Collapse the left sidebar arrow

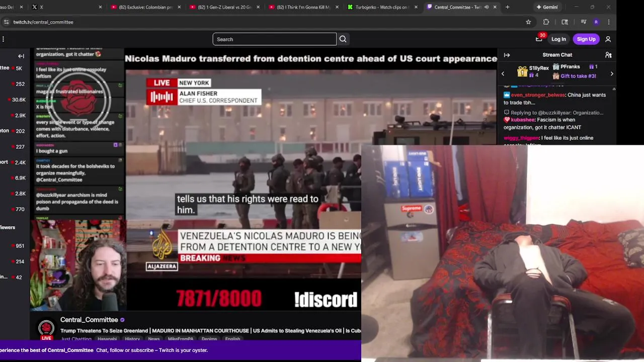21,56
